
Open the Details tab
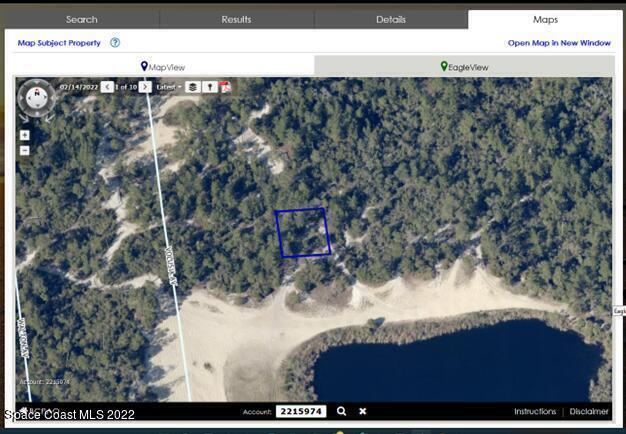pyautogui.click(x=391, y=19)
